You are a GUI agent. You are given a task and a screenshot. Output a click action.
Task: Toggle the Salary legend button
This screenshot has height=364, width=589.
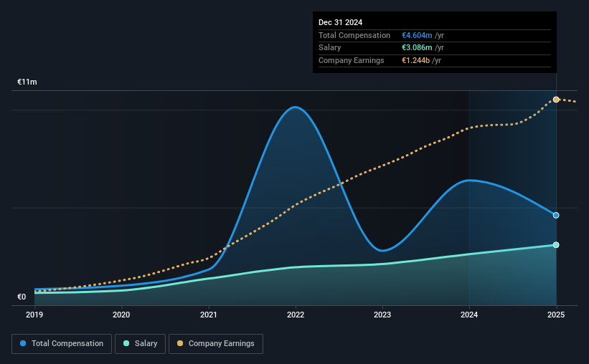[140, 344]
